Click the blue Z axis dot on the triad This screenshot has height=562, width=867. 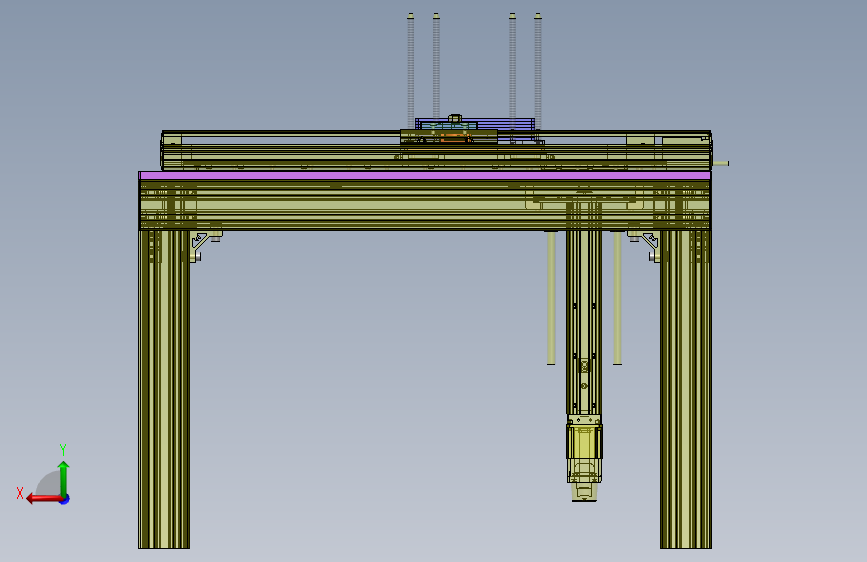coord(65,499)
